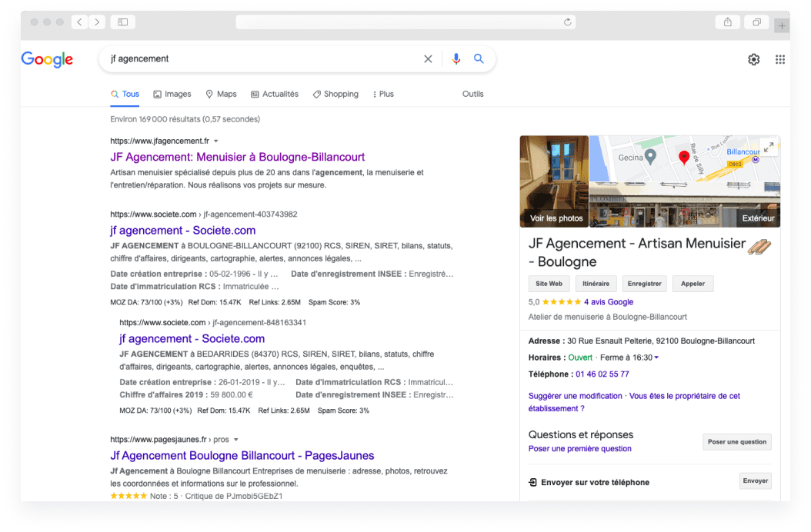Screen dimensions: 811x532
Task: Expand the map with the arrows icon
Action: click(x=769, y=147)
